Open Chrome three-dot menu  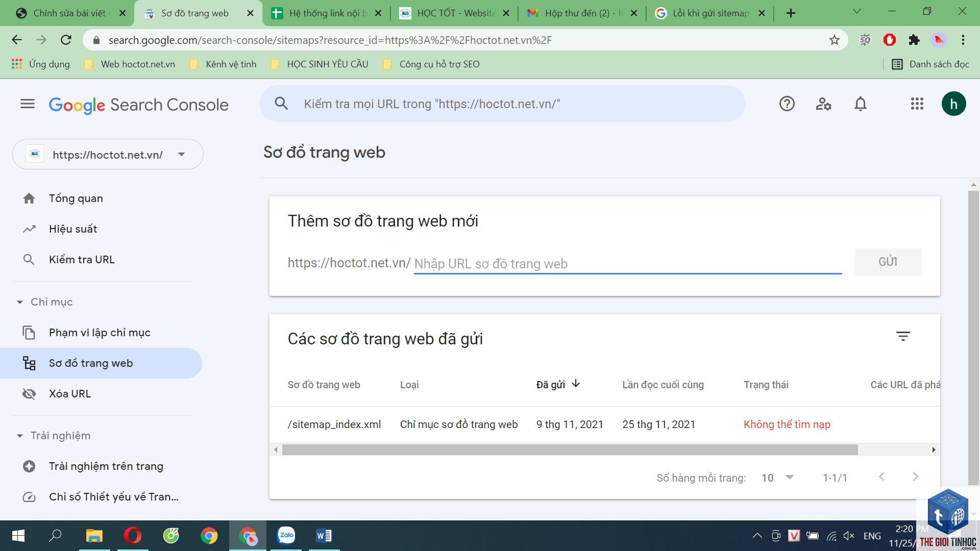[963, 40]
